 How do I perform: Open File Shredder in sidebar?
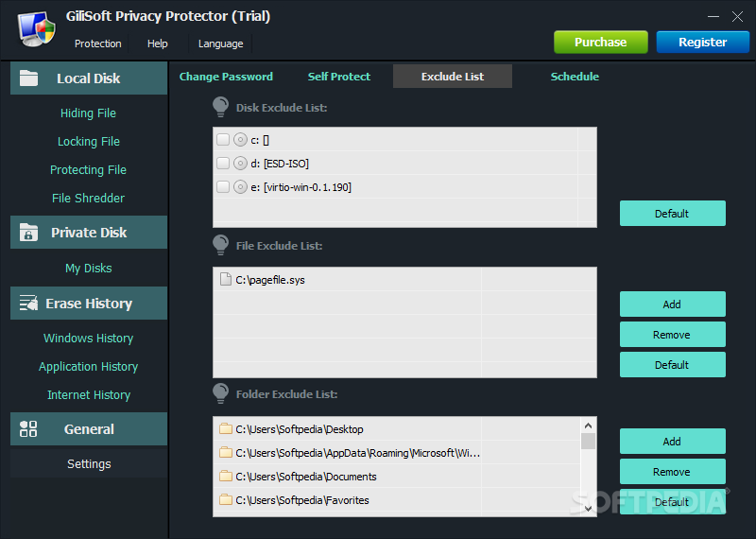tap(88, 198)
